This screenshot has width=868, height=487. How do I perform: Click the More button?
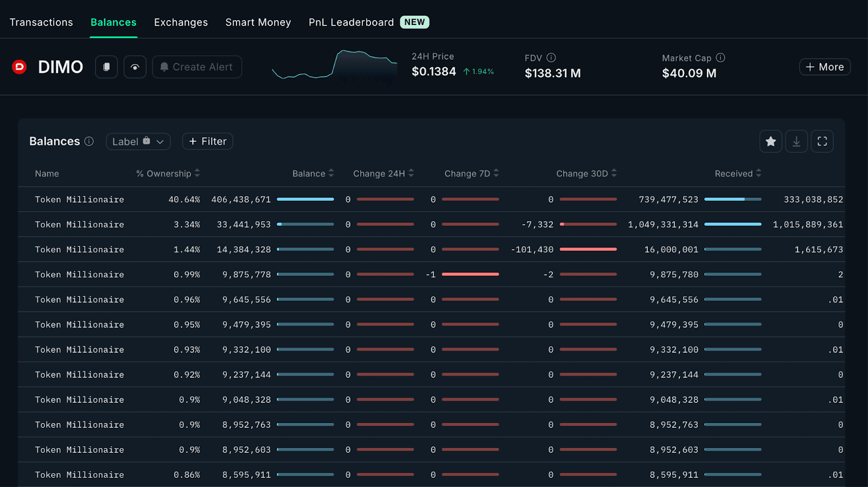point(825,67)
